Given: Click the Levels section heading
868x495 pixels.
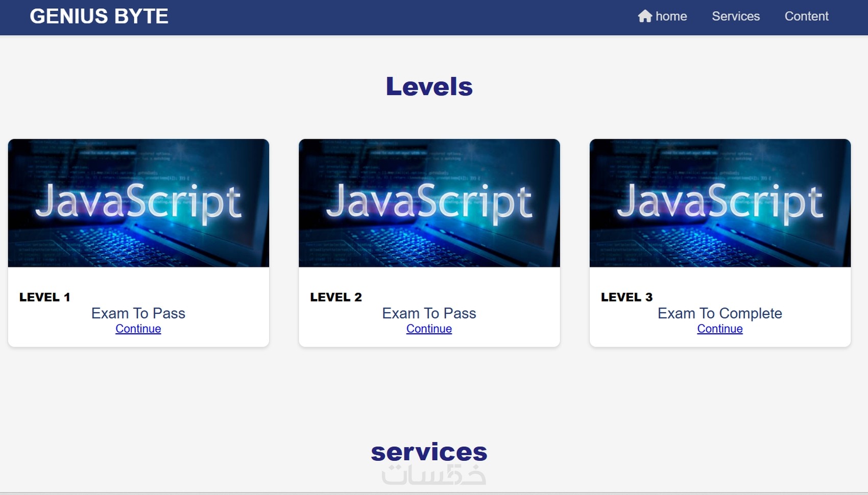Looking at the screenshot, I should click(x=429, y=86).
